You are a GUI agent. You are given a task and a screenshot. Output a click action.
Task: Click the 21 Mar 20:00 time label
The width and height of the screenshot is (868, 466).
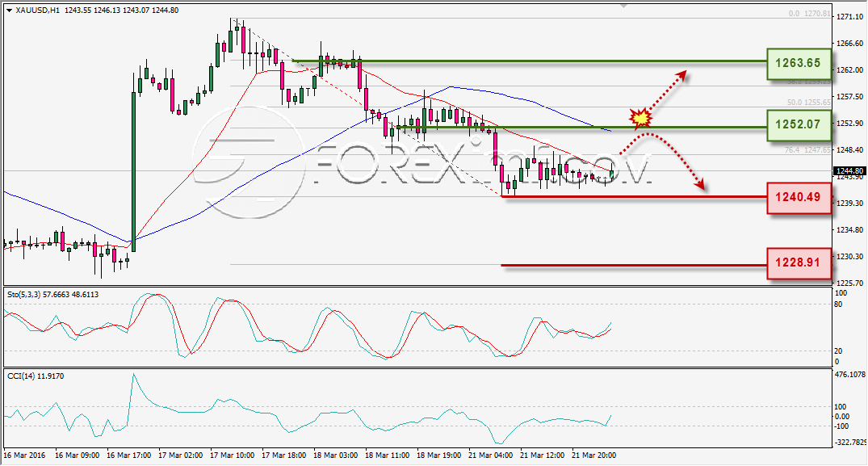point(593,455)
